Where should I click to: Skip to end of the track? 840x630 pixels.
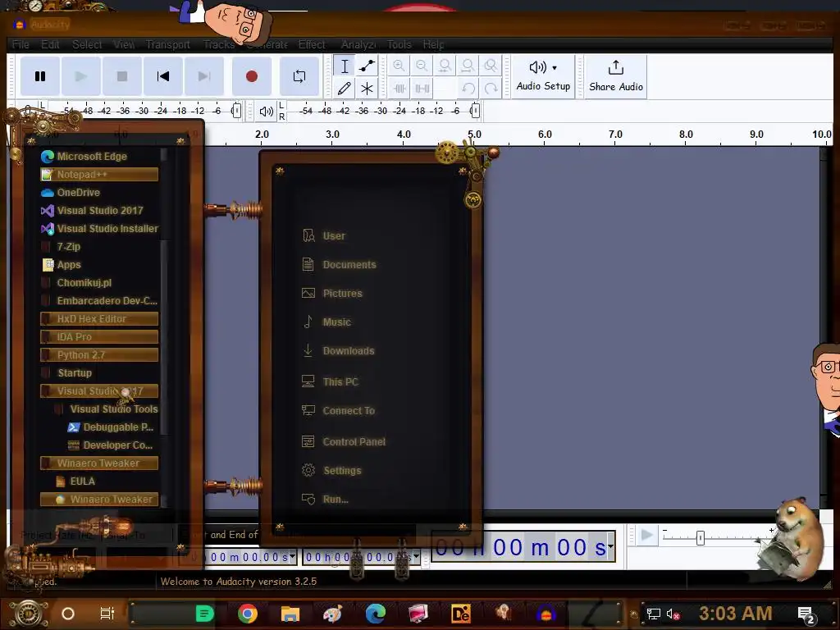pos(204,76)
